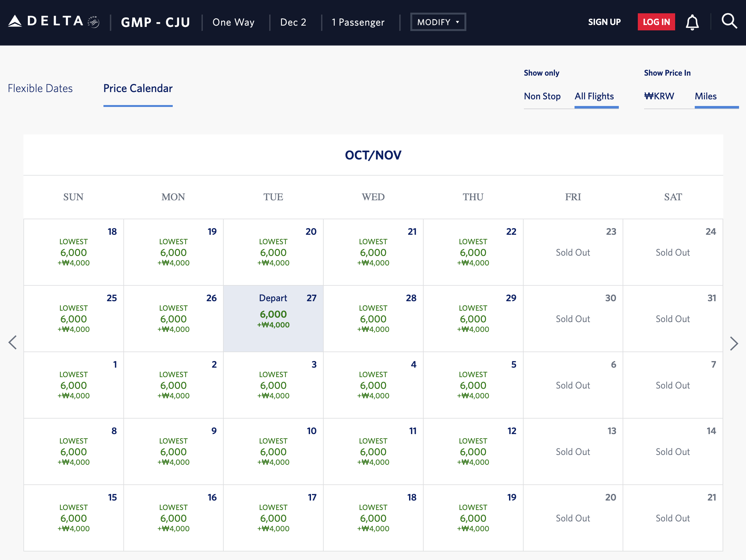Image resolution: width=746 pixels, height=560 pixels.
Task: Open the notifications bell icon
Action: 692,22
